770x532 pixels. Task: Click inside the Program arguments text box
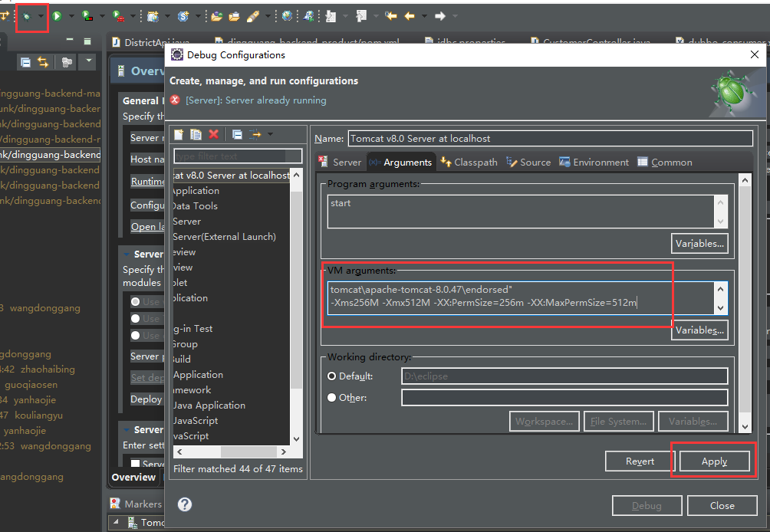coord(521,212)
